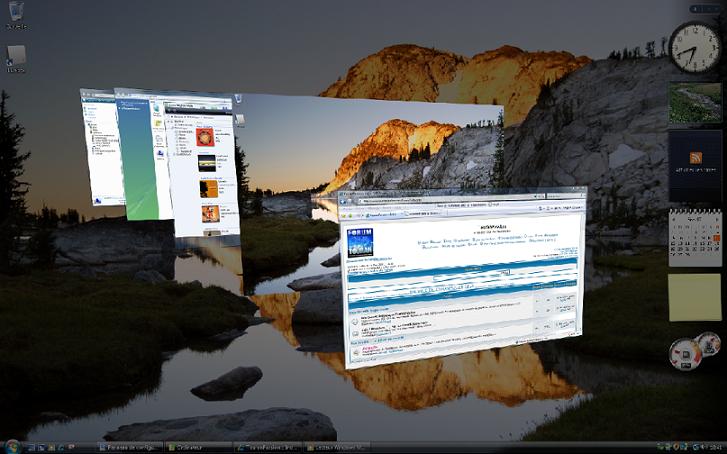The height and width of the screenshot is (454, 727).
Task: Click the analog clock sidebar gadget
Action: click(x=694, y=48)
